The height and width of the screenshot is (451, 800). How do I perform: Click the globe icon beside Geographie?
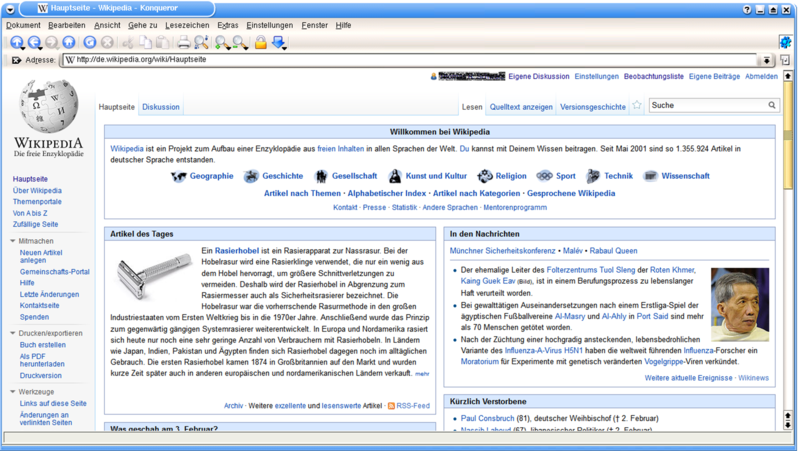[179, 177]
